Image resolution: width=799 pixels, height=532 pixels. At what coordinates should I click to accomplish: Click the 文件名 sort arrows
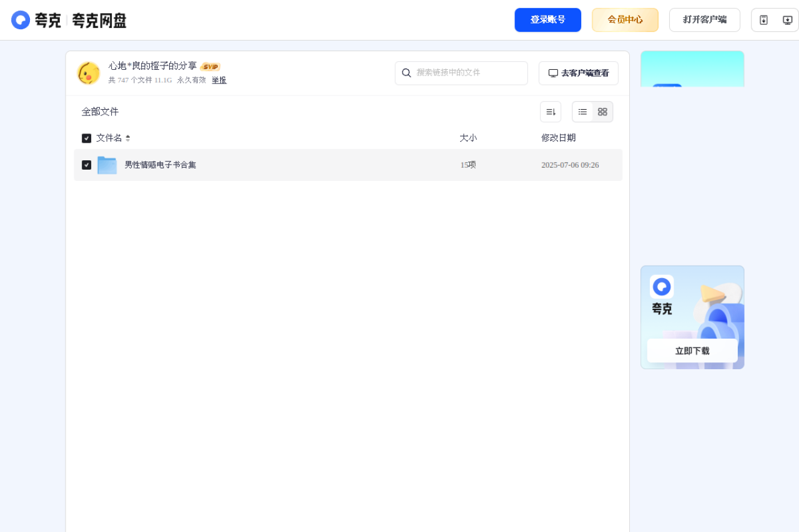[x=128, y=138]
